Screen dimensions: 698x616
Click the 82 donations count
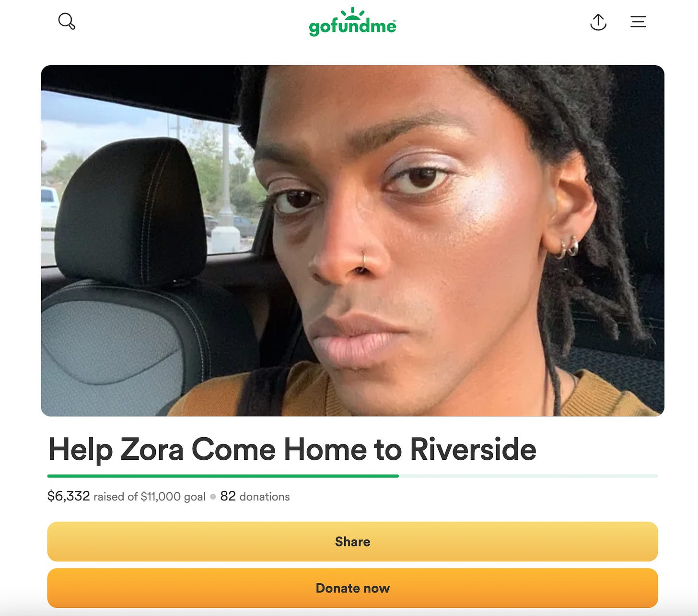coord(228,496)
